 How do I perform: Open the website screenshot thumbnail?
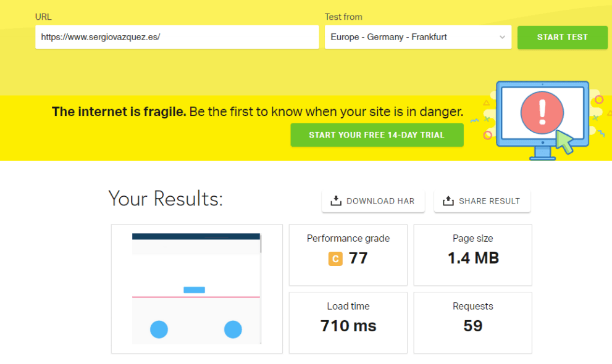pos(196,289)
